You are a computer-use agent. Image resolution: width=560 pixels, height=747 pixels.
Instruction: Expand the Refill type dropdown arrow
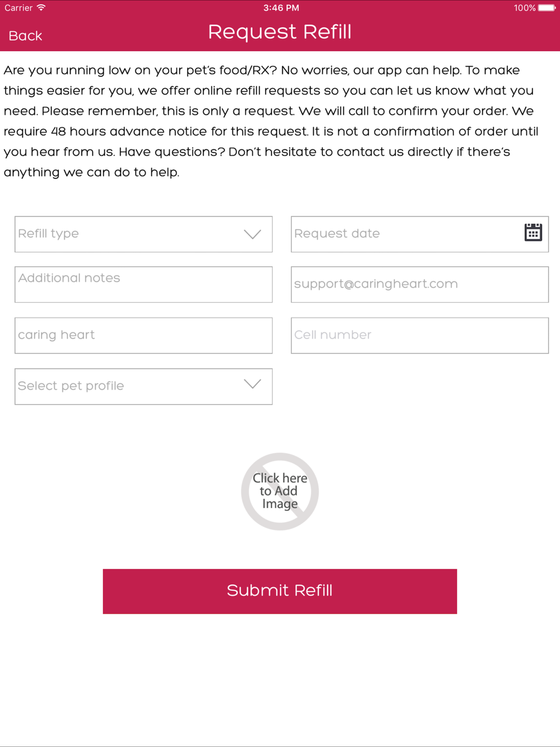253,234
